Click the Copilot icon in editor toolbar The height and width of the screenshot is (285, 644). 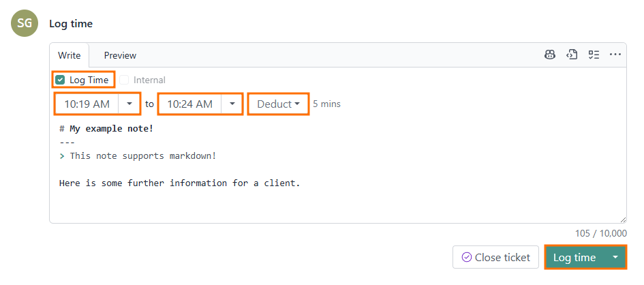(x=549, y=55)
